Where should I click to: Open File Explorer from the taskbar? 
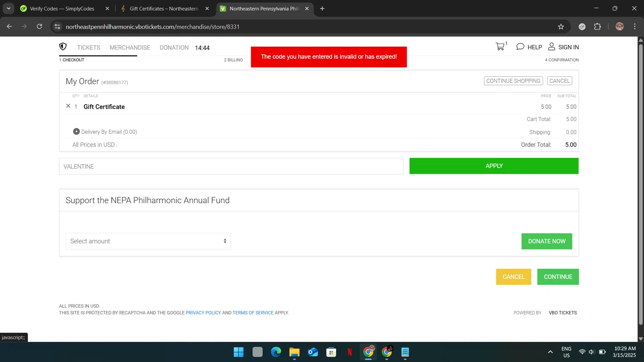point(295,352)
